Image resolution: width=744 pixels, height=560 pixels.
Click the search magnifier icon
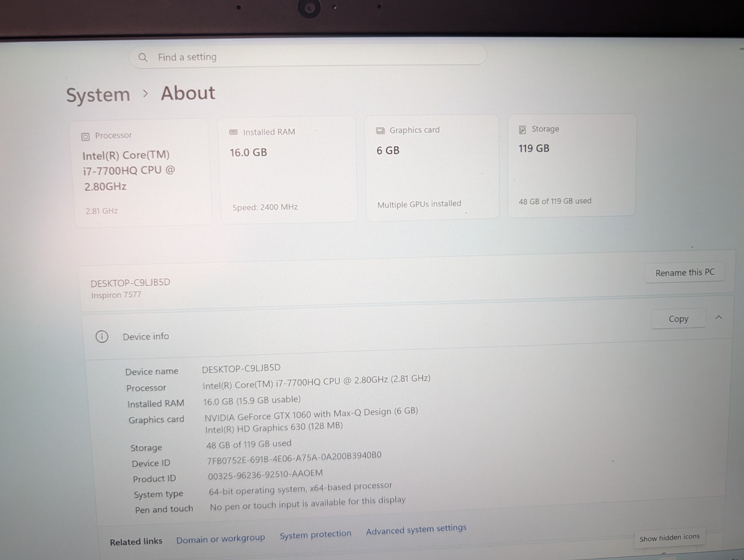click(x=143, y=57)
